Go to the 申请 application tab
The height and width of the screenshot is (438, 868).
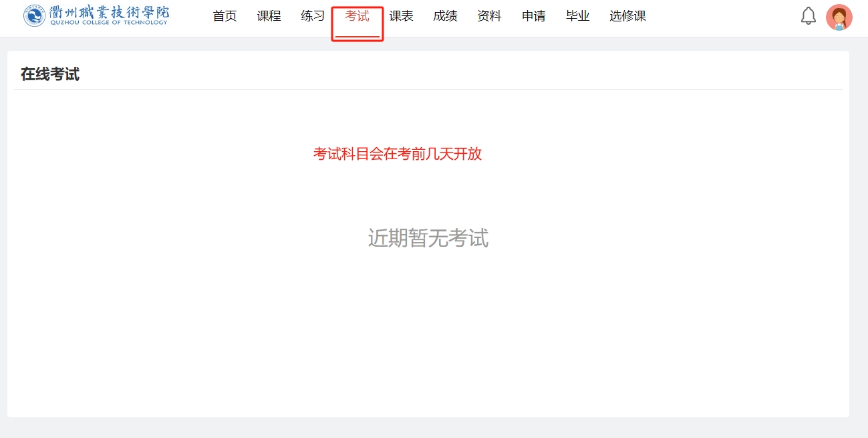pos(533,16)
